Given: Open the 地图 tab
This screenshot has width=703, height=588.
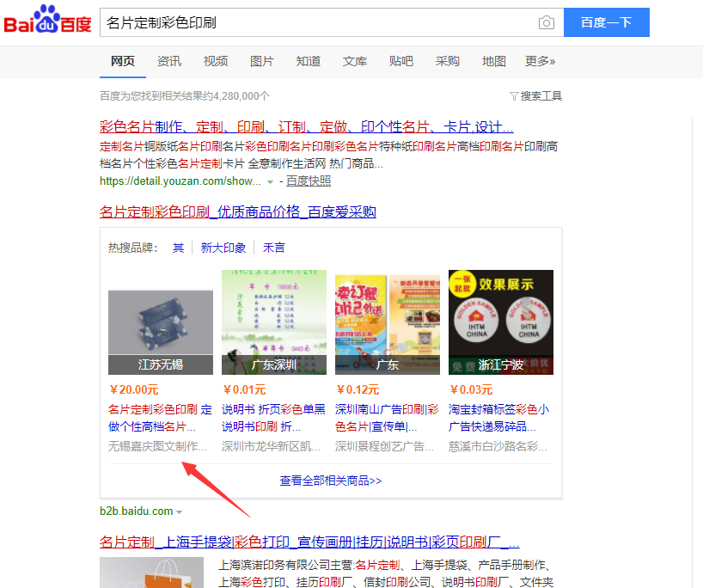Looking at the screenshot, I should [494, 61].
